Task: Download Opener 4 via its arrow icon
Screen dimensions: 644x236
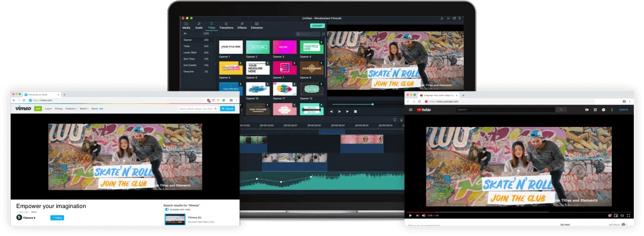Action: pos(321,42)
